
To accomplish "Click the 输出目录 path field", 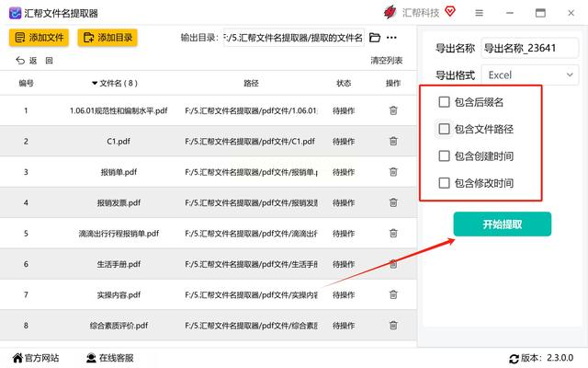I will coord(294,38).
